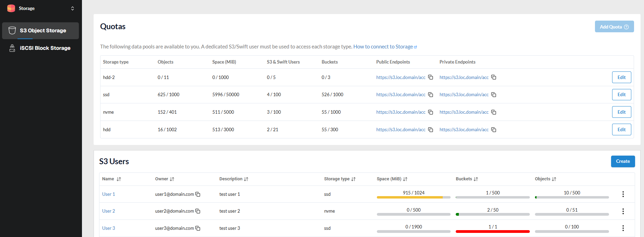Click the Create S3 user button
This screenshot has width=644, height=237.
pos(622,161)
